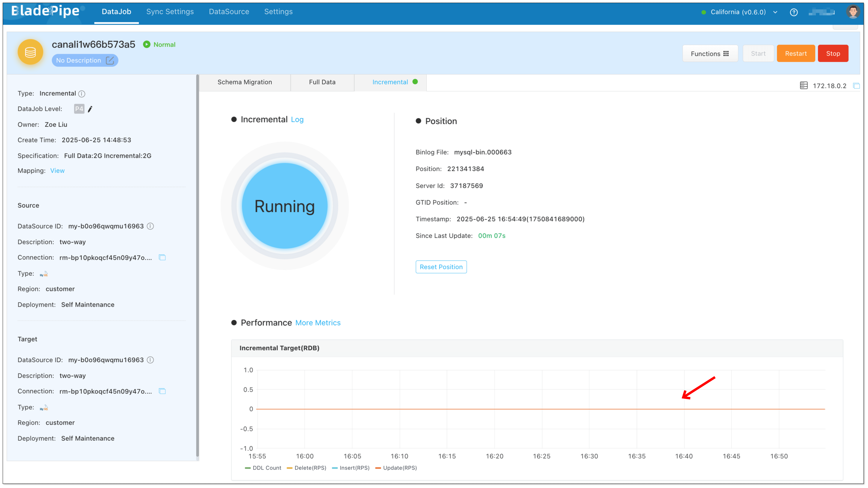
Task: Open the help question mark icon
Action: [x=794, y=12]
